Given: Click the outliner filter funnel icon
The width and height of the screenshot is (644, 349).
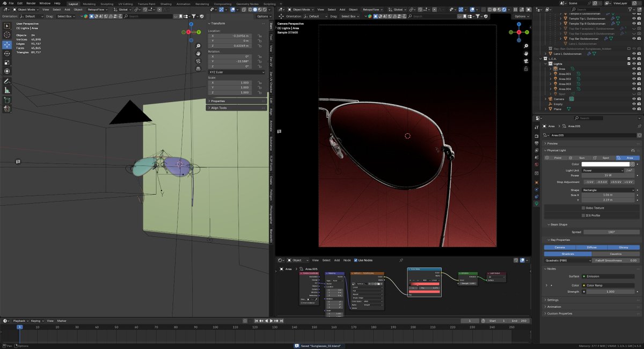Looking at the screenshot, I should [631, 10].
